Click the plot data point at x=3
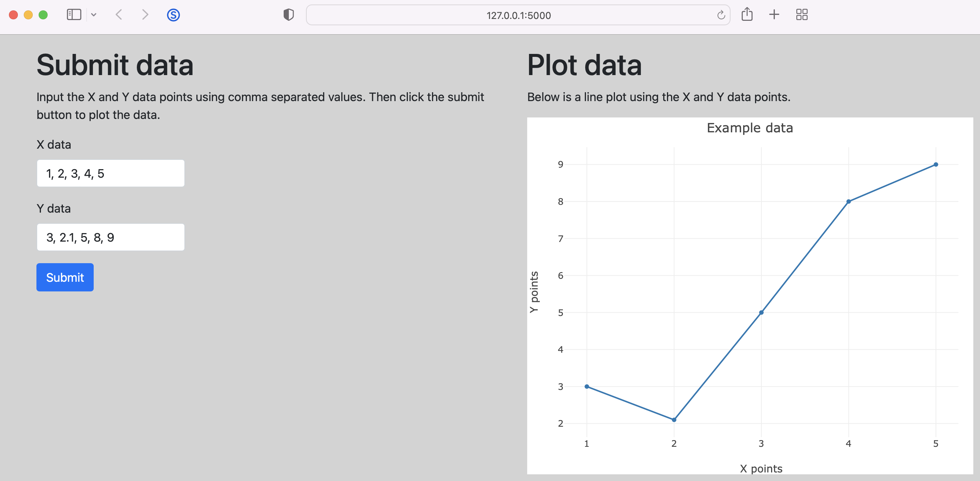 click(761, 313)
